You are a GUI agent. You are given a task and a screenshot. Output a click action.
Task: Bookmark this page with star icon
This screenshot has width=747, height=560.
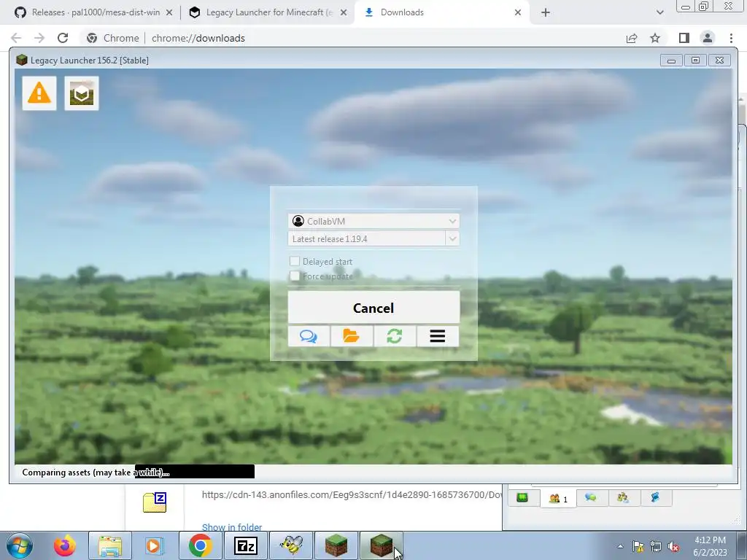coord(655,38)
